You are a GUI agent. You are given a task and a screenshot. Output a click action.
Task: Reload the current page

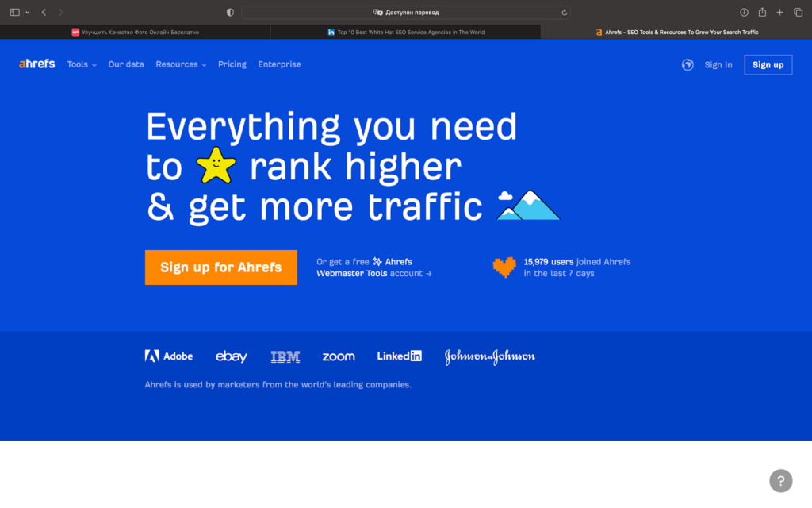tap(564, 13)
